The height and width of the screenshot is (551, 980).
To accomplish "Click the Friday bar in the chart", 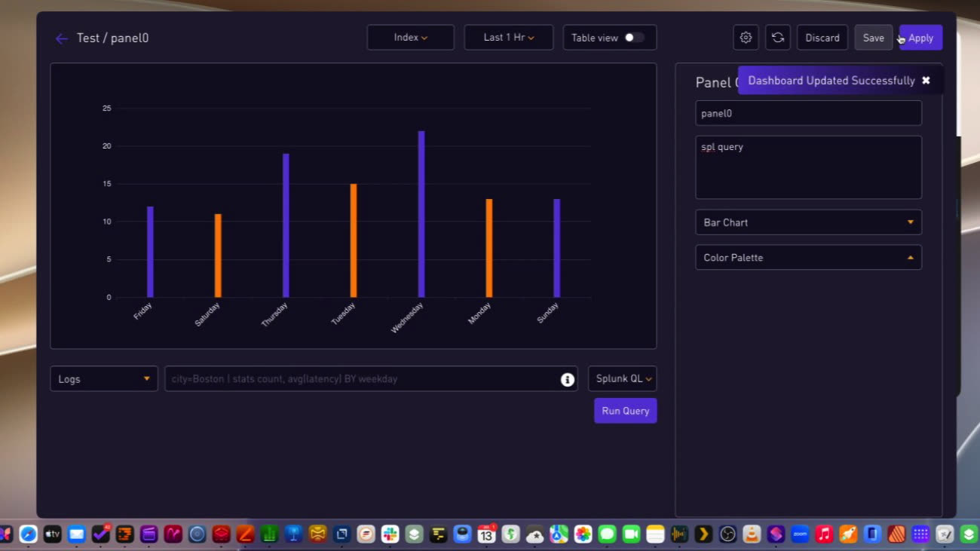I will tap(150, 252).
